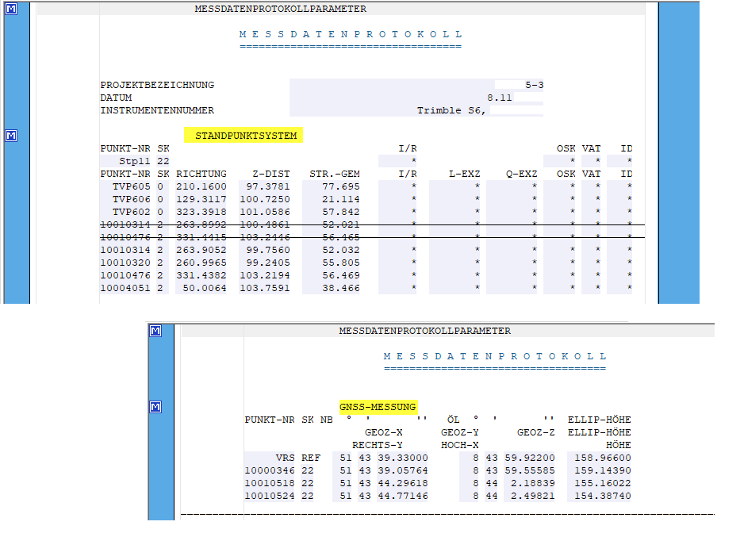Image resolution: width=744 pixels, height=560 pixels.
Task: Click the M marker icon beside GNSS-MESSUNG
Action: click(x=155, y=407)
